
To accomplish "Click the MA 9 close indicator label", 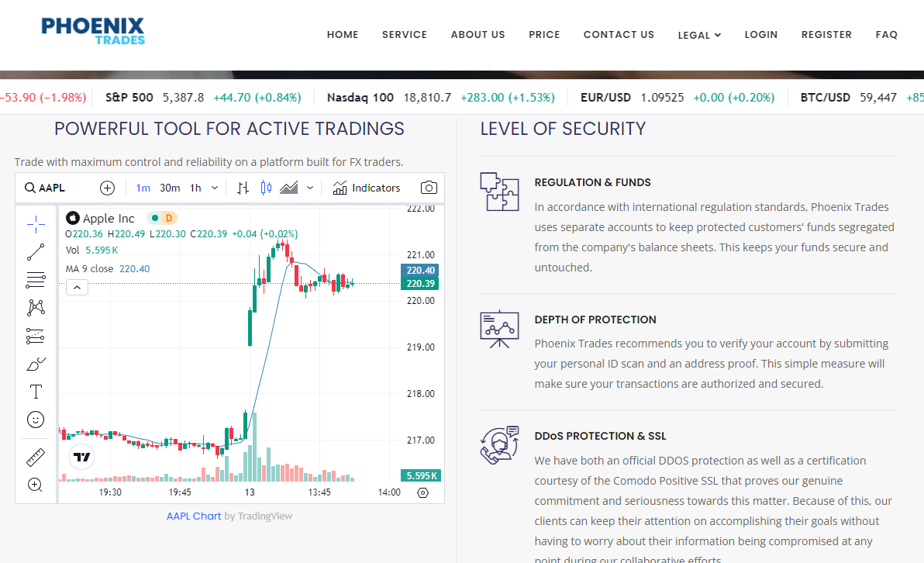I will pos(90,269).
